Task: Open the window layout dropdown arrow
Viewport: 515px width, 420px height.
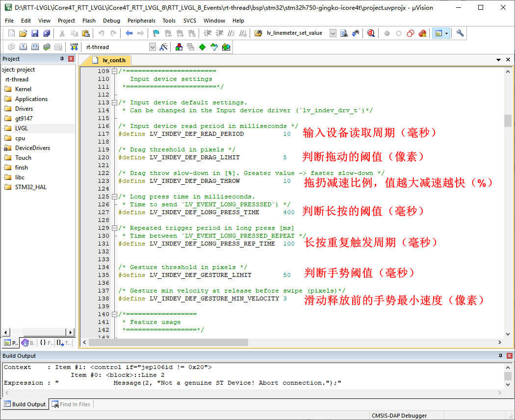Action: pos(446,33)
